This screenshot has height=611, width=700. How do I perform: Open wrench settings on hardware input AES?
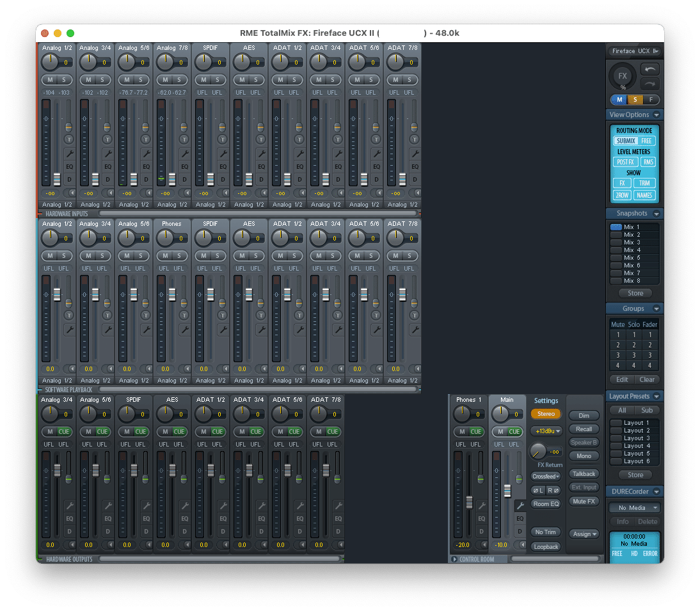point(261,154)
